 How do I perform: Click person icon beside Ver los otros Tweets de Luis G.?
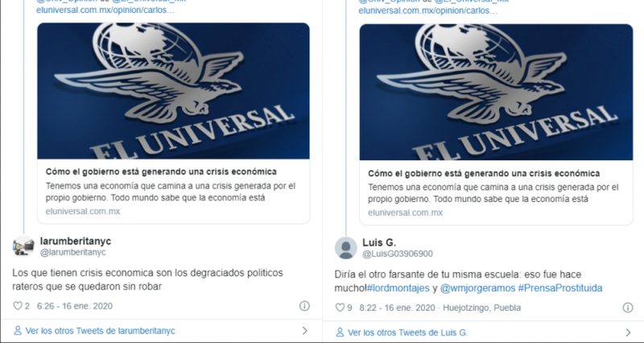pos(340,333)
